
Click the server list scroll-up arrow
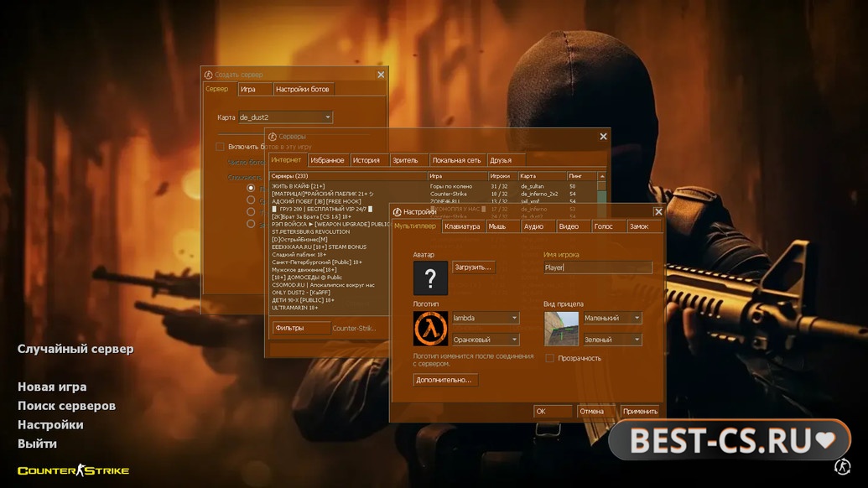click(602, 176)
